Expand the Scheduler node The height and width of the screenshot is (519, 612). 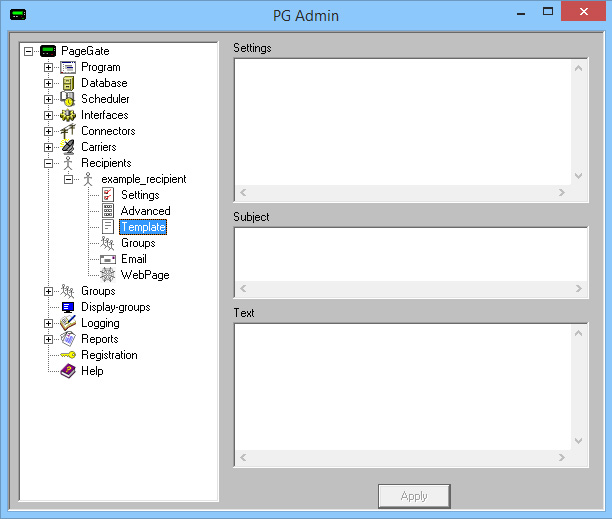[x=48, y=100]
